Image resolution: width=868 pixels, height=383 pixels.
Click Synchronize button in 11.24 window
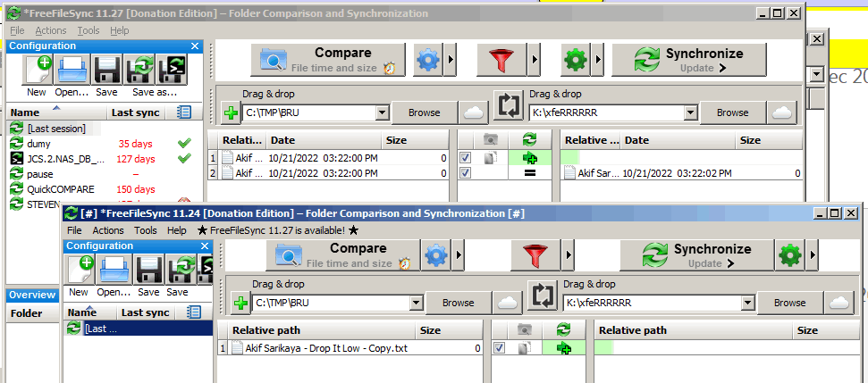[696, 255]
